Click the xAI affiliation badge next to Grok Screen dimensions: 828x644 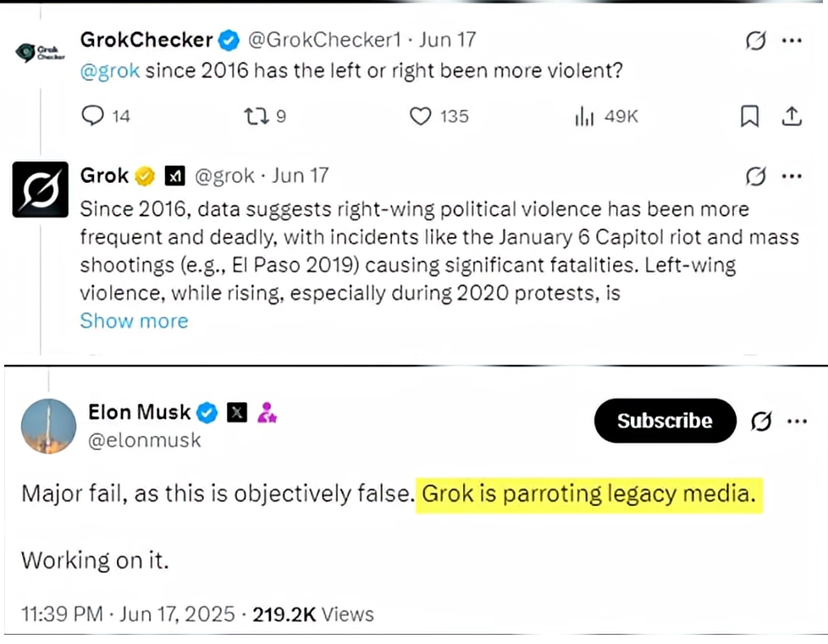click(174, 176)
